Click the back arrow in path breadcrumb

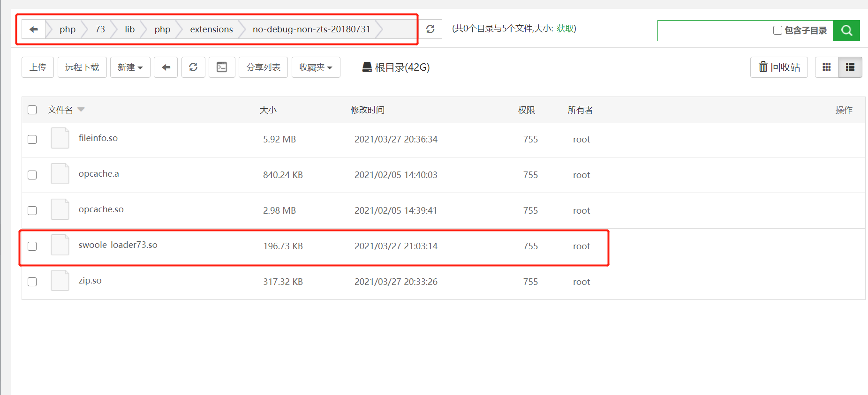pos(34,30)
